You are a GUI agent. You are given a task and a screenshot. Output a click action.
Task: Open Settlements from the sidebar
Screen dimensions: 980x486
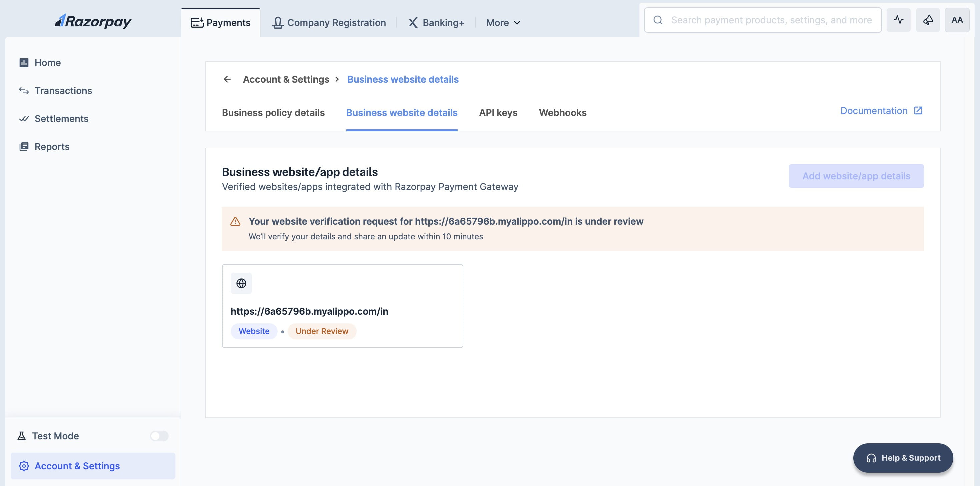pyautogui.click(x=61, y=119)
